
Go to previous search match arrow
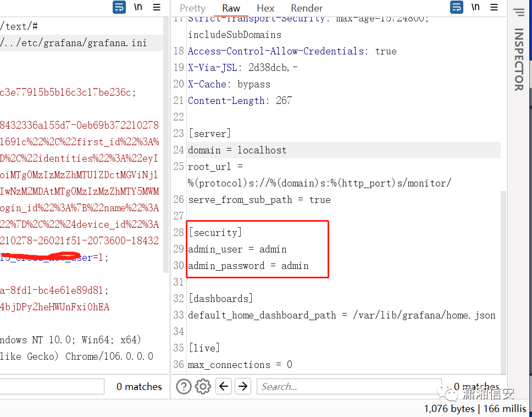(224, 386)
